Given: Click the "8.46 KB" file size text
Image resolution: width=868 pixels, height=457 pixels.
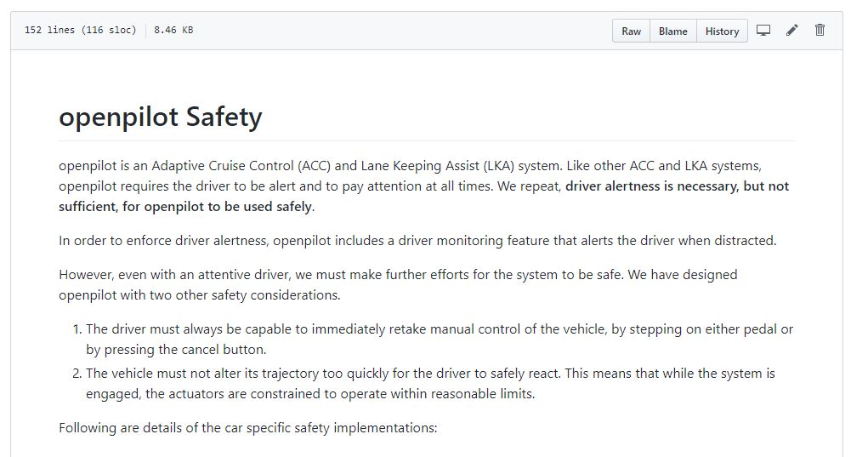Looking at the screenshot, I should (x=173, y=30).
